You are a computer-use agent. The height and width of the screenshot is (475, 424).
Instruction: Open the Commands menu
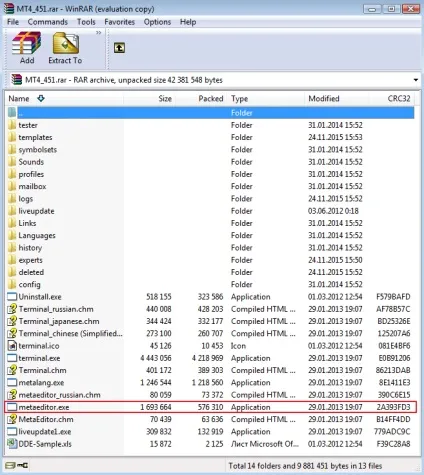click(48, 22)
